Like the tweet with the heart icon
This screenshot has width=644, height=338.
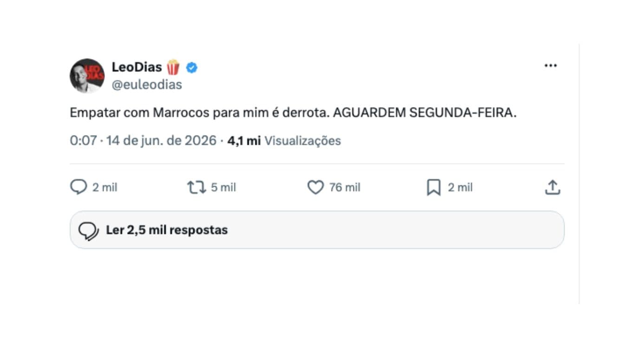click(315, 188)
